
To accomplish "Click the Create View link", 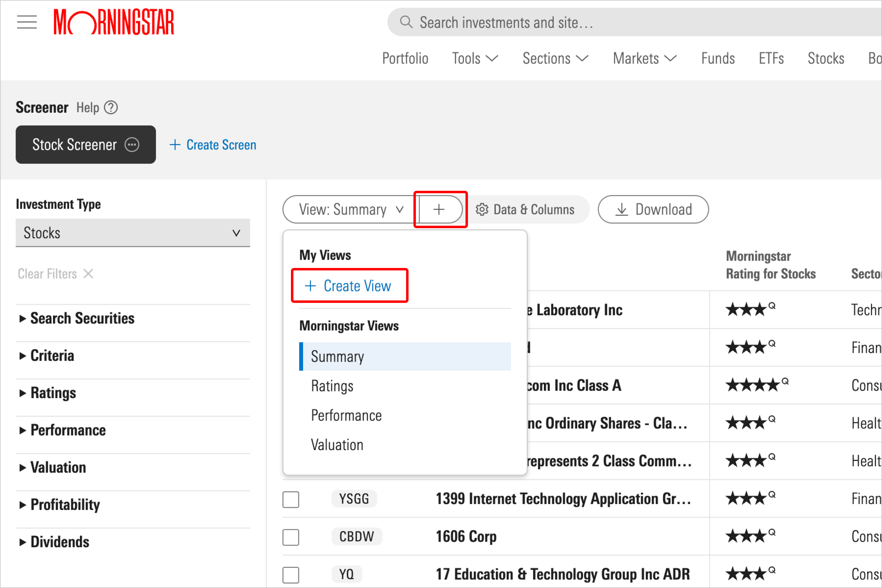I will tap(348, 286).
